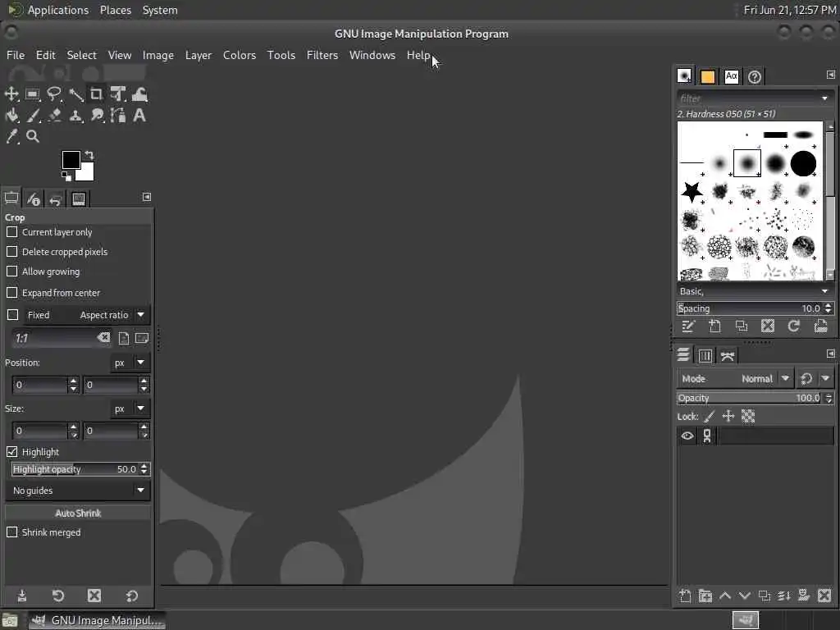Open the Layer menu
This screenshot has width=840, height=630.
(199, 55)
